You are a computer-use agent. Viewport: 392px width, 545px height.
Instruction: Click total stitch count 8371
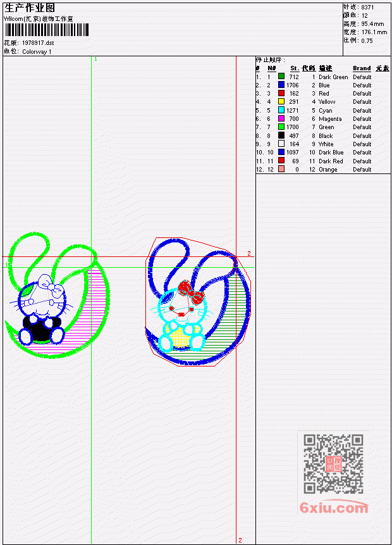367,8
